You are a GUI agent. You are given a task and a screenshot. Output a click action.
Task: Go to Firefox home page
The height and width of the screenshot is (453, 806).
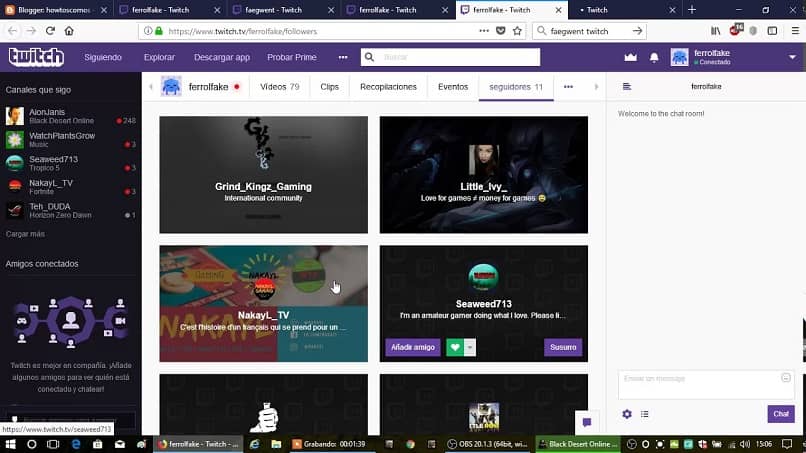(x=69, y=31)
